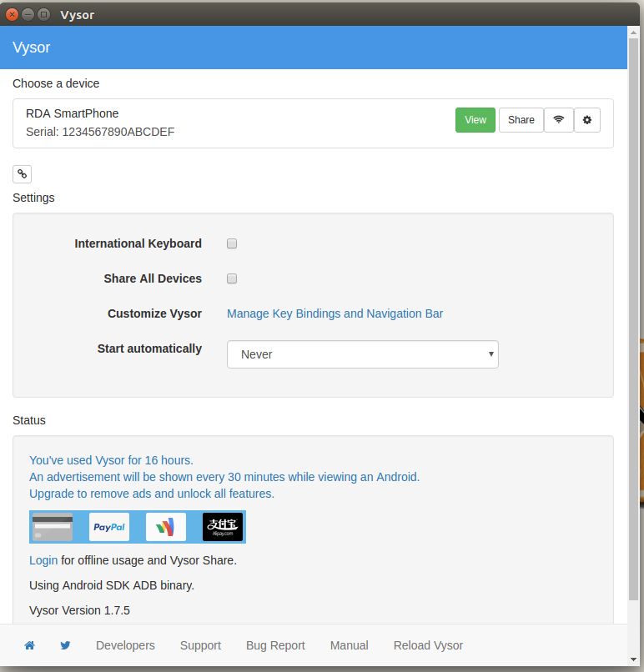Open the Twitter bird icon in footer
644x672 pixels.
[65, 645]
